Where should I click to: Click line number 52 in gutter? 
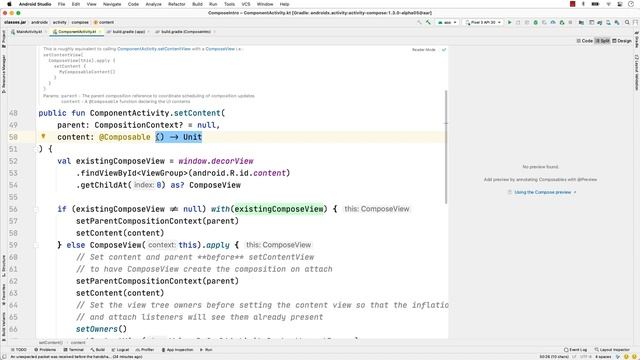coord(13,161)
